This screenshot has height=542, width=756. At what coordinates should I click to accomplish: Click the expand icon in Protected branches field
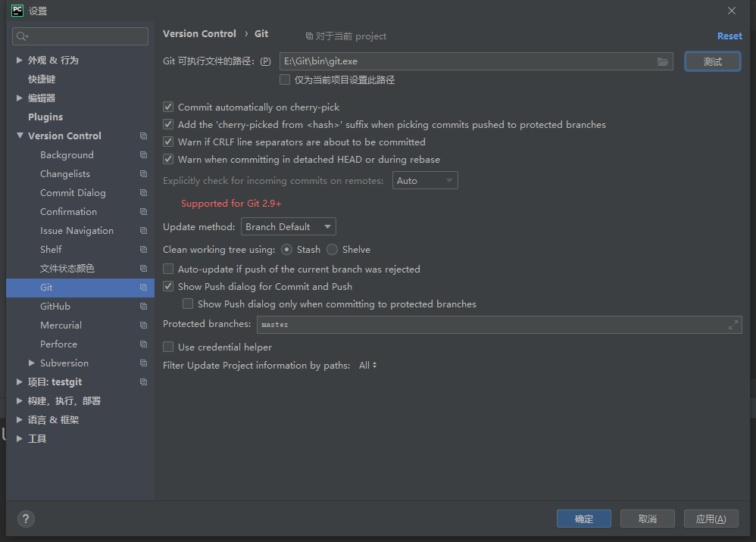tap(733, 325)
